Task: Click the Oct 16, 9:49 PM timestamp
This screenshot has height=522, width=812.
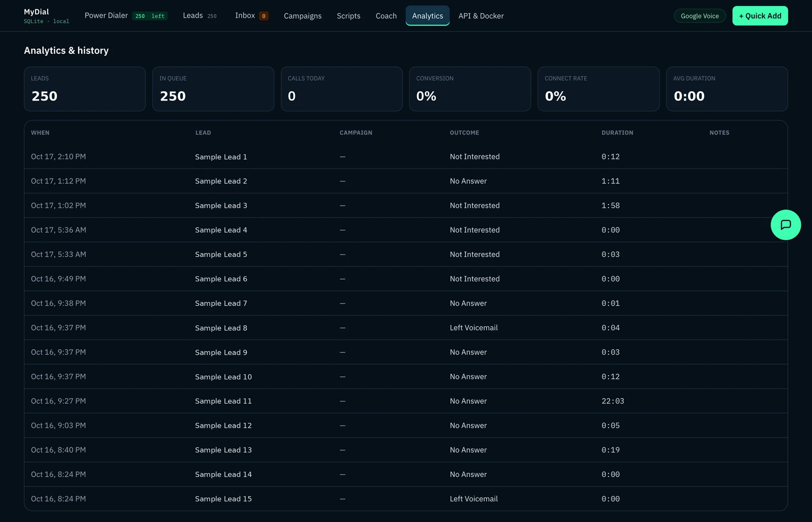Action: [58, 279]
